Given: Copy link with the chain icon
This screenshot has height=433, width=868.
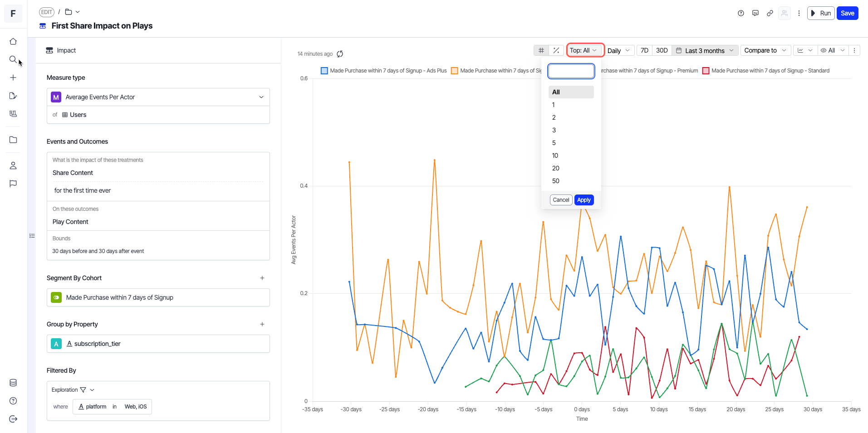Looking at the screenshot, I should coord(770,13).
